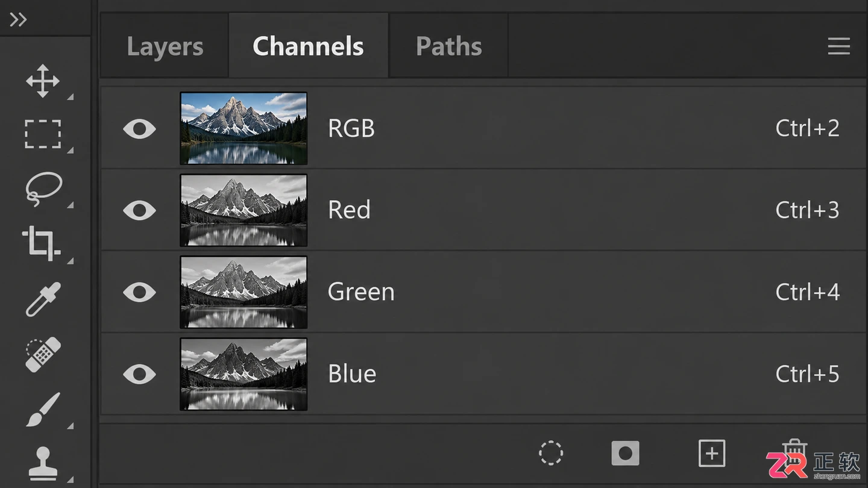868x488 pixels.
Task: Click the Red channel thumbnail
Action: tap(244, 210)
